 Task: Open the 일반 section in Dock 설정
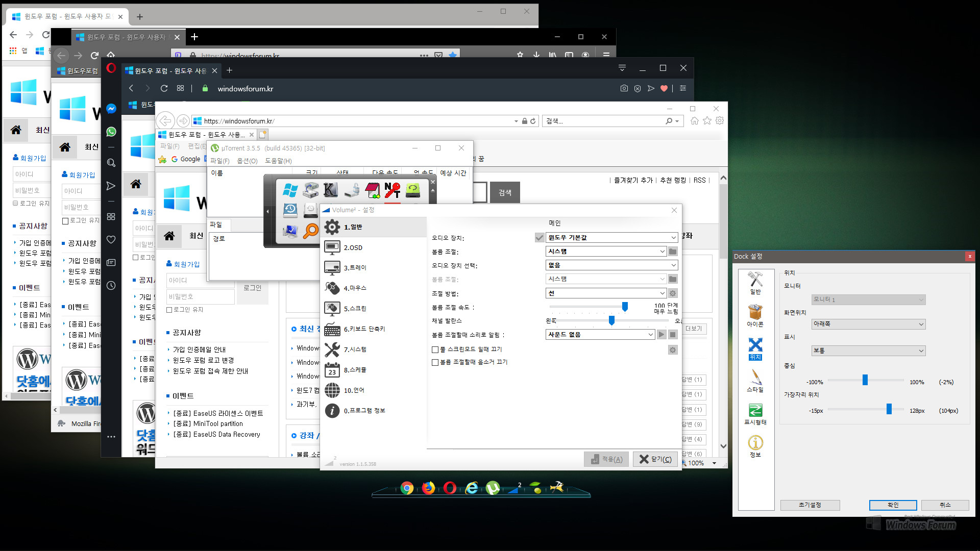[755, 283]
